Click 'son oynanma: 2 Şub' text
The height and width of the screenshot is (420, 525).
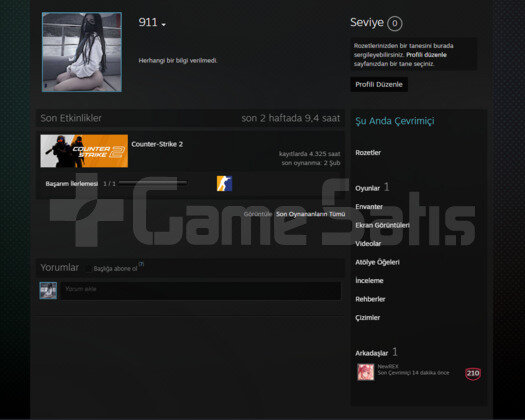click(311, 163)
